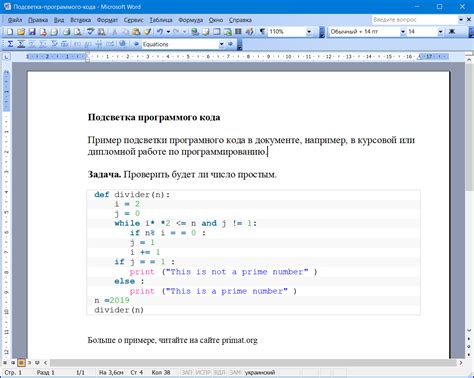Insert equation with first Sigma icon
This screenshot has width=474, height=378.
pyautogui.click(x=10, y=44)
